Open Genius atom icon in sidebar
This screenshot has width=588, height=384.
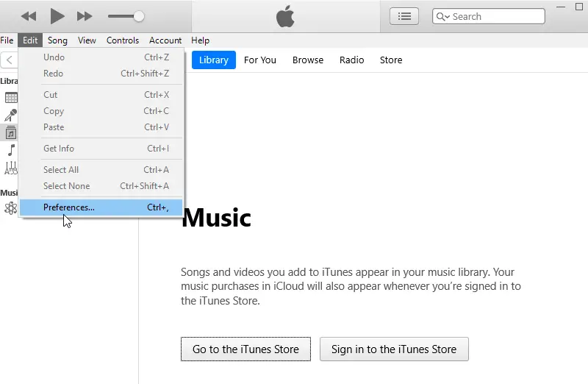click(11, 208)
